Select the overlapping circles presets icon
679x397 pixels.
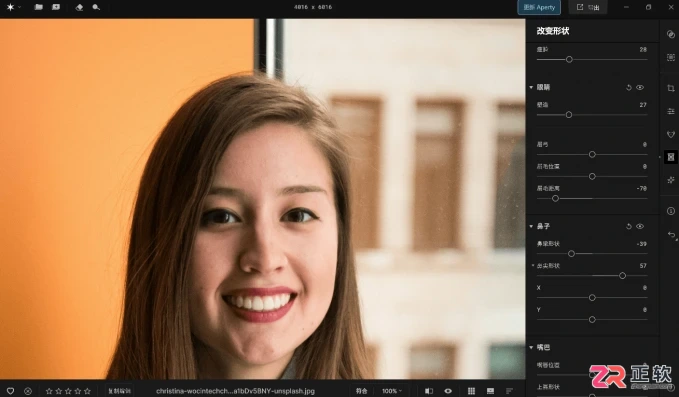(671, 34)
